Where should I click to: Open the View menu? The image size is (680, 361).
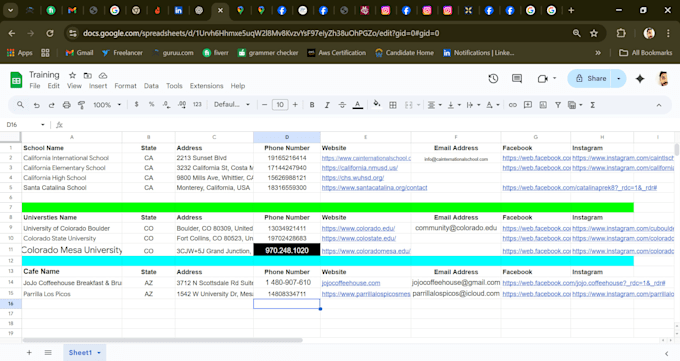[74, 86]
